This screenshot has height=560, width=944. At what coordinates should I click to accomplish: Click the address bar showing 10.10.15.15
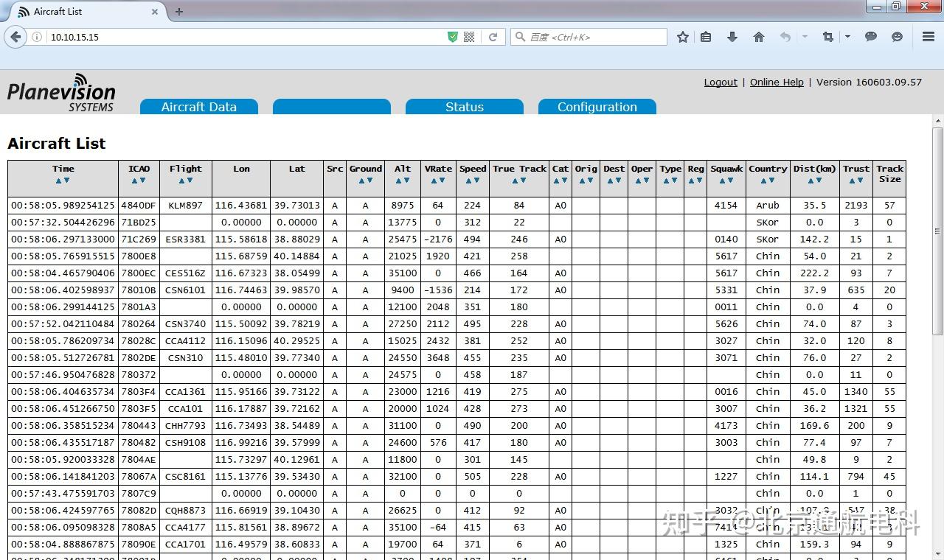coord(243,37)
